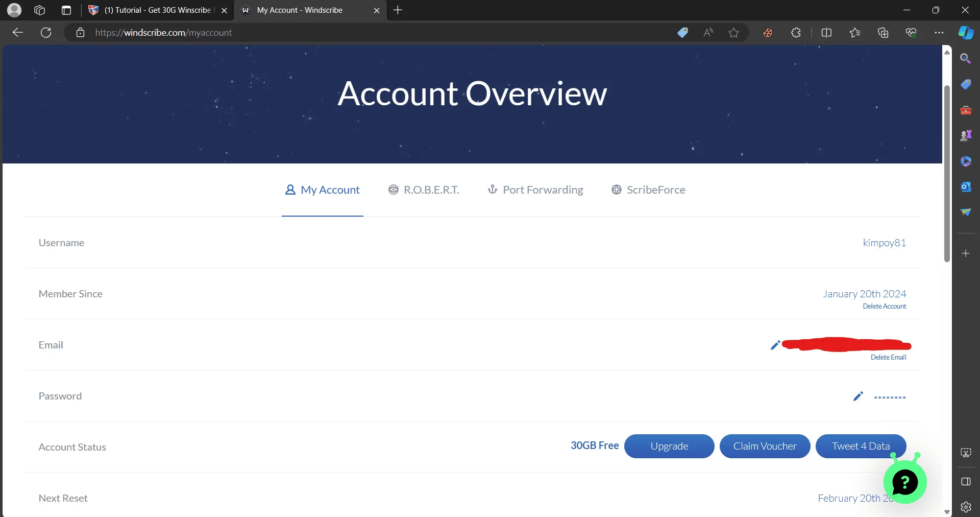Toggle the tab actions menu icon

click(66, 10)
